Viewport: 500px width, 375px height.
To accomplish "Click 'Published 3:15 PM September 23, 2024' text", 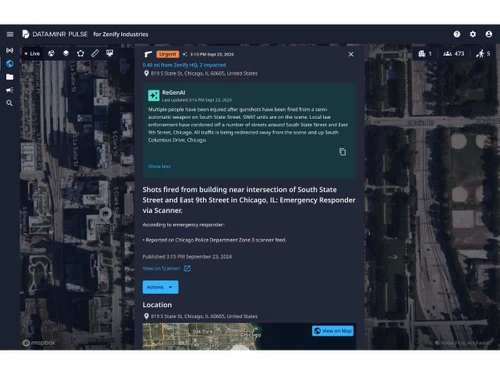I will (187, 257).
